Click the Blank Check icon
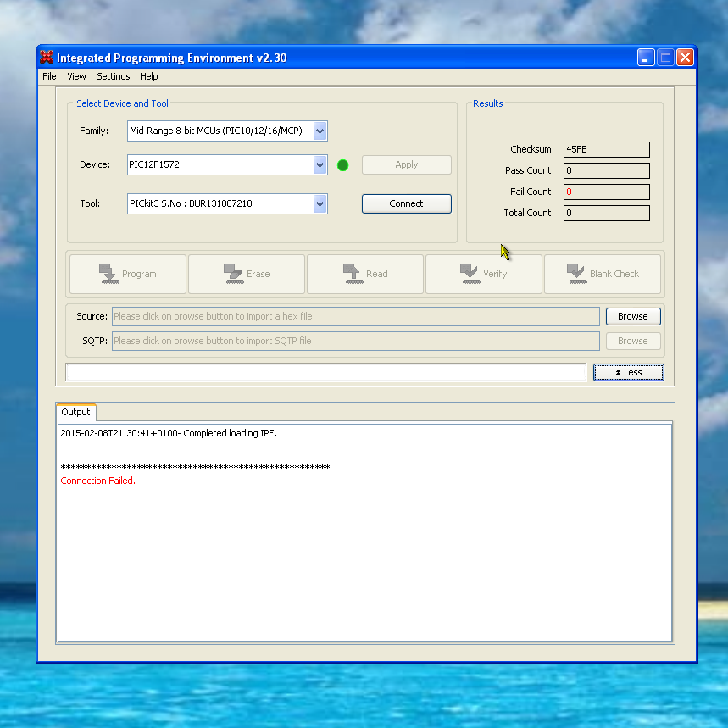The width and height of the screenshot is (728, 728). pos(576,274)
